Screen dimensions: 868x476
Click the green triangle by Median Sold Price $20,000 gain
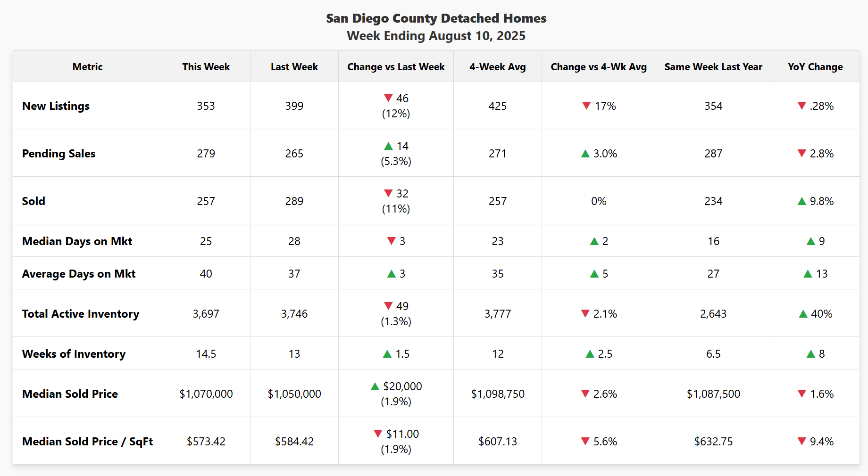tap(375, 386)
